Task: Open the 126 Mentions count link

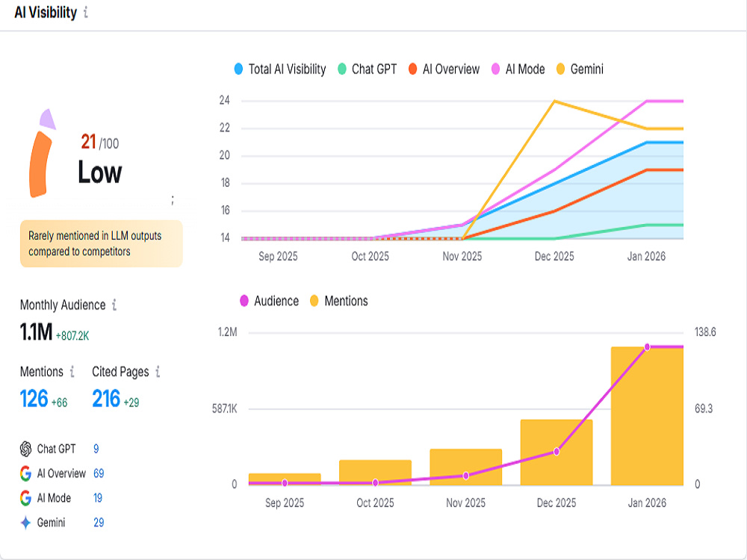Action: 34,399
